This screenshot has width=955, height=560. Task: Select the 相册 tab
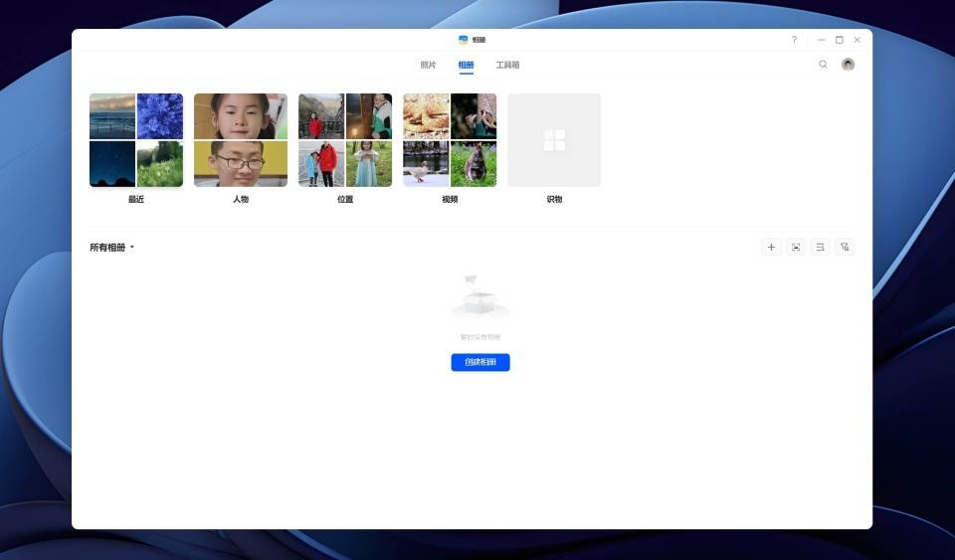pyautogui.click(x=466, y=65)
